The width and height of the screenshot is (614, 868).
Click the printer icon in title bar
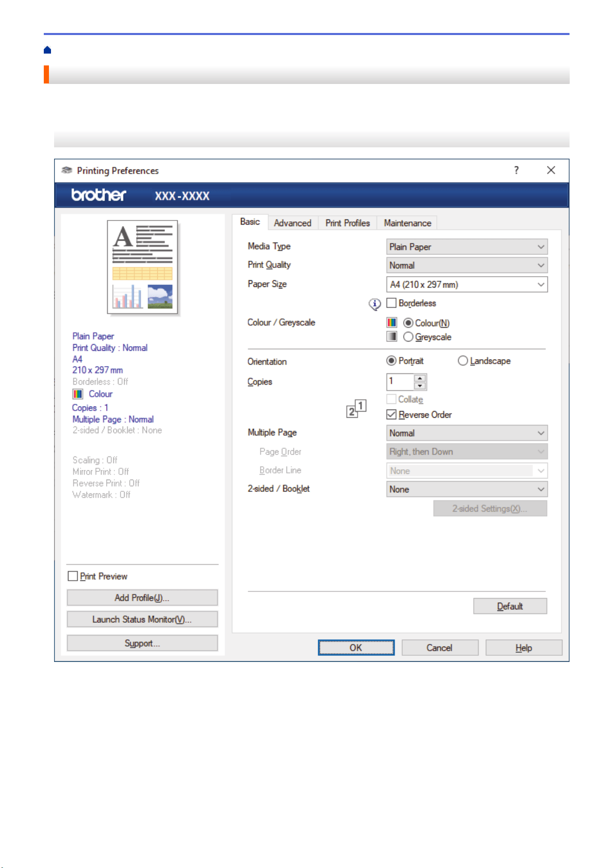coord(66,171)
